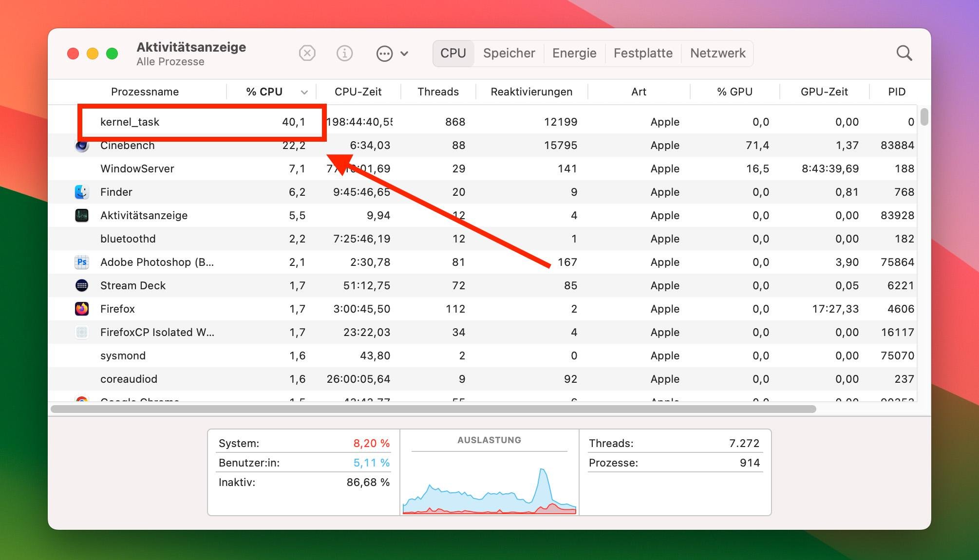Click the stop process icon in toolbar
This screenshot has width=979, height=560.
pos(307,53)
